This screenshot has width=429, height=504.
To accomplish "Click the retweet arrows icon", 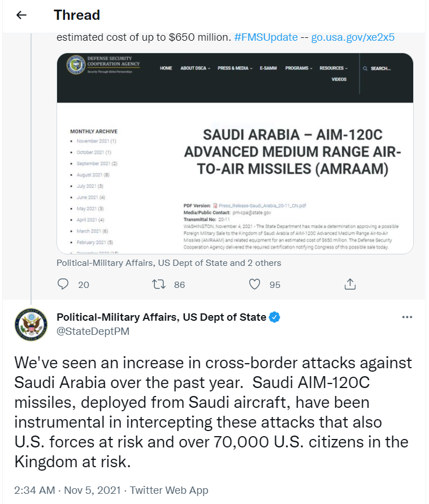I will coord(159,284).
